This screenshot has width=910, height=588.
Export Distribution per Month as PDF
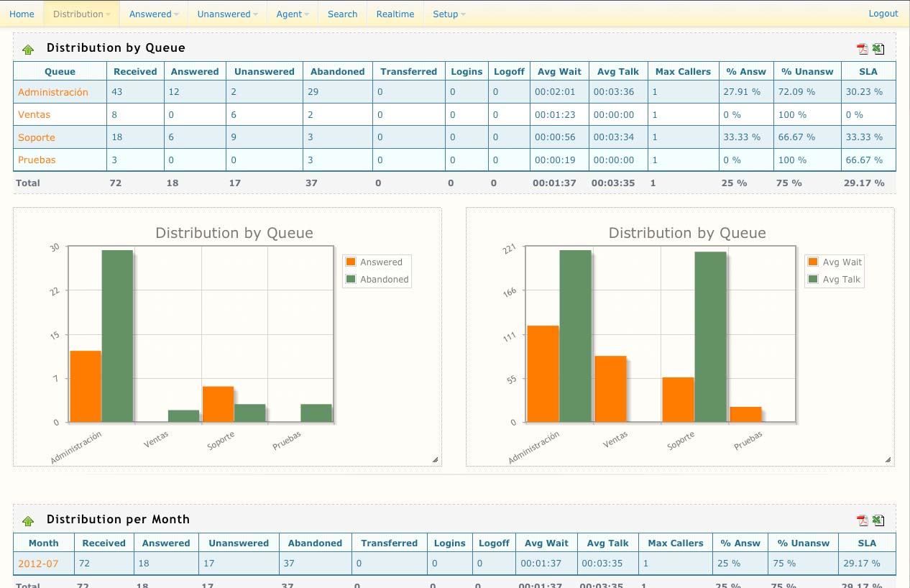click(862, 520)
